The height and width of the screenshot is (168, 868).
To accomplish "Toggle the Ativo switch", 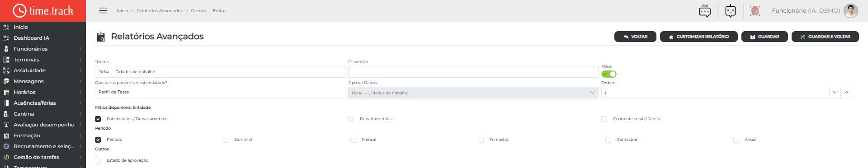I will [x=609, y=74].
